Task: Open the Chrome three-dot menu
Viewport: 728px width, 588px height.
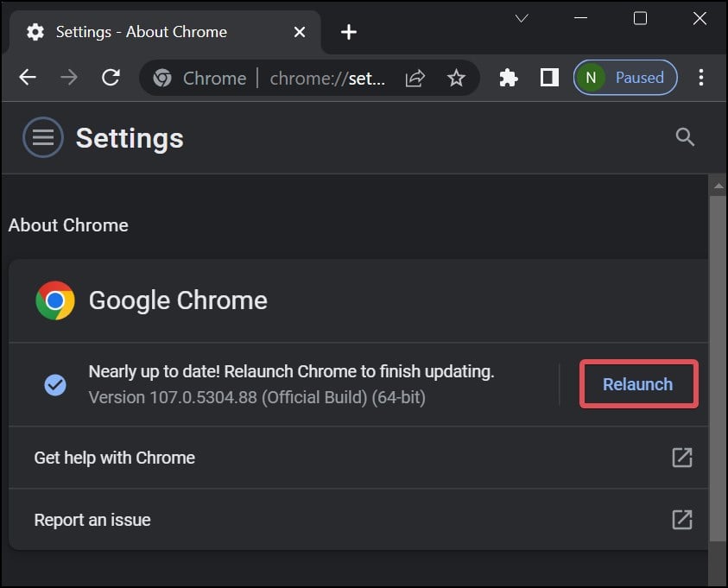Action: click(x=701, y=78)
